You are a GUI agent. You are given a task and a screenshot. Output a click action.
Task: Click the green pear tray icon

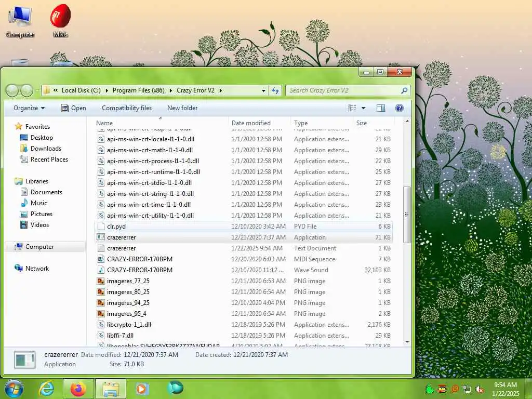coord(430,389)
